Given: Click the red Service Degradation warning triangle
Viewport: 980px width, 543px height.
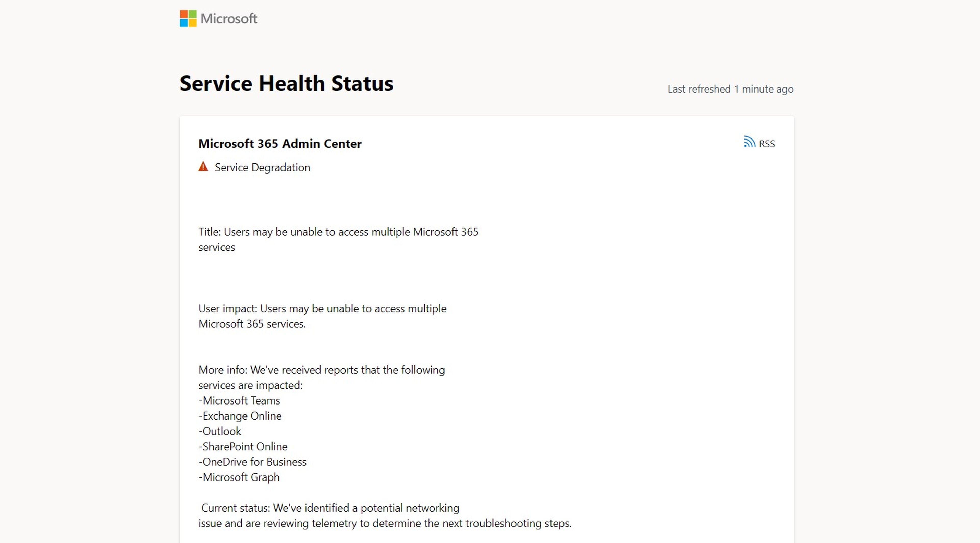Looking at the screenshot, I should [203, 167].
